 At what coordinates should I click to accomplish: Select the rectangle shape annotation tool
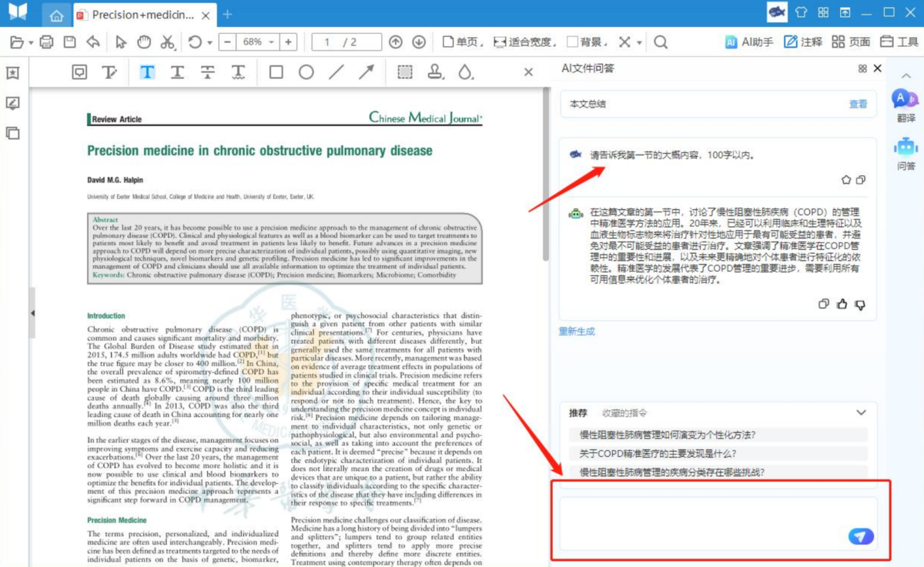click(276, 72)
